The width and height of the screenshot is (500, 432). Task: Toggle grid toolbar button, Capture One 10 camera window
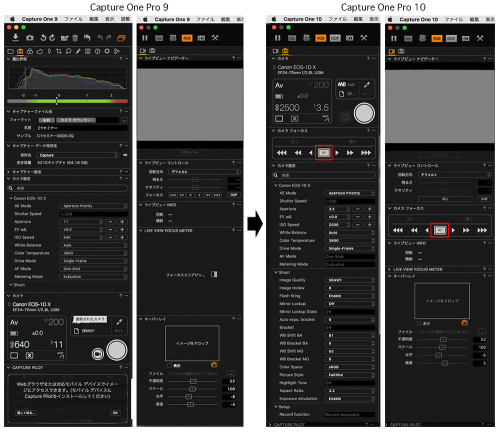point(306,38)
